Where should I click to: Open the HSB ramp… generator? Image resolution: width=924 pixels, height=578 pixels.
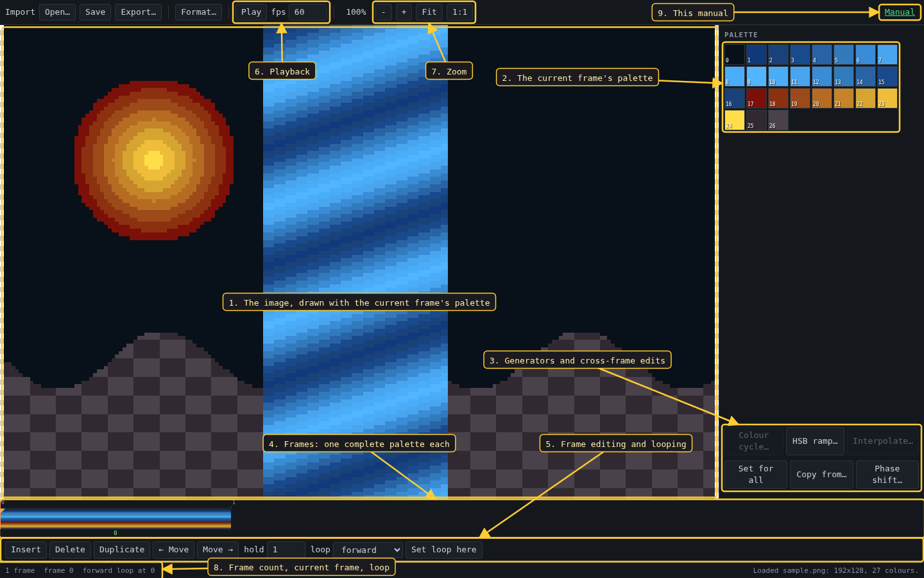(815, 441)
